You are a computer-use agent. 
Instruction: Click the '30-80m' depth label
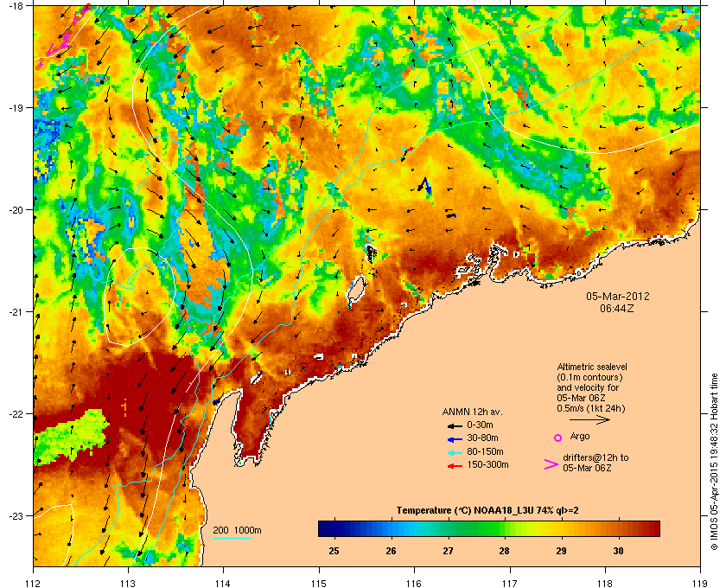point(483,438)
